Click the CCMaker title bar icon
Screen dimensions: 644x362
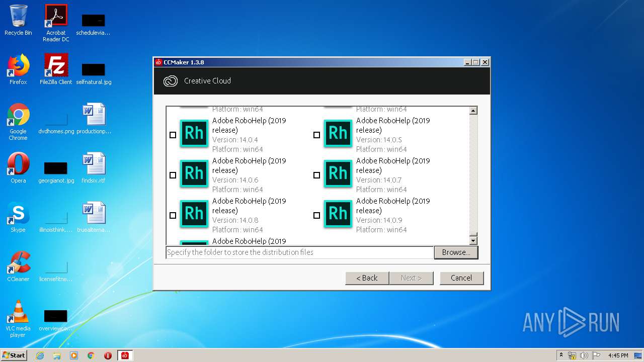(x=158, y=62)
